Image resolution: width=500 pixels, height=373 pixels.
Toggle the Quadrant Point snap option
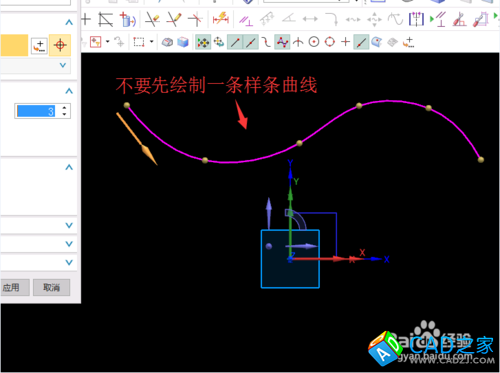tap(330, 42)
